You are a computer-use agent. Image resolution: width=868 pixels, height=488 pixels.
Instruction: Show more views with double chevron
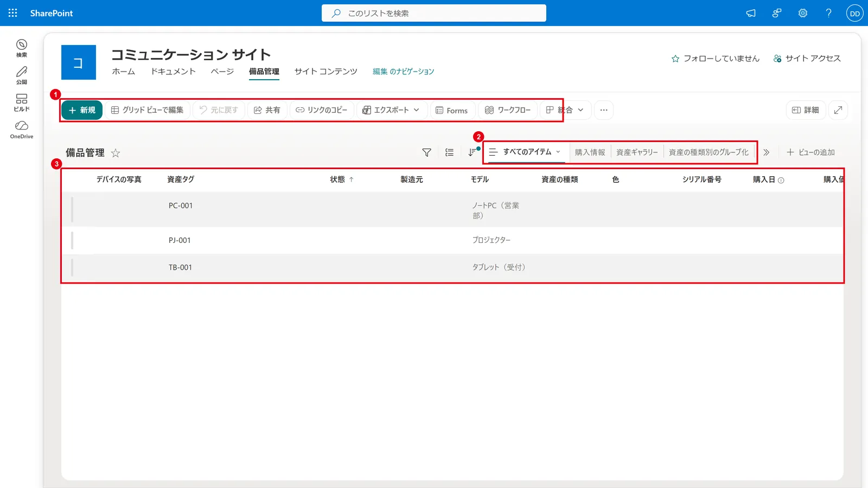click(x=766, y=152)
